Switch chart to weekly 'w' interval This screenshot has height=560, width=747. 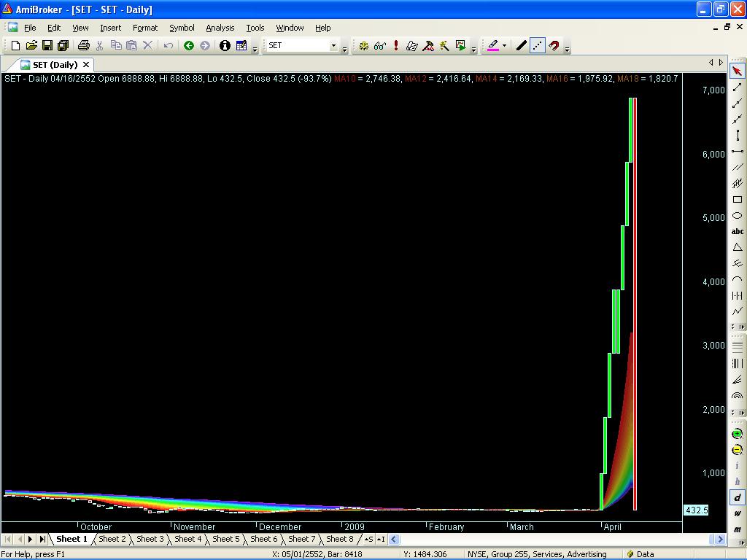[737, 513]
